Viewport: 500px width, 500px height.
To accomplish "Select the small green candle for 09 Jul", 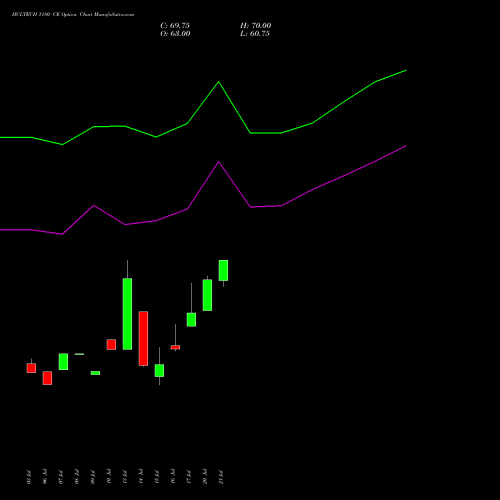I will coord(95,373).
